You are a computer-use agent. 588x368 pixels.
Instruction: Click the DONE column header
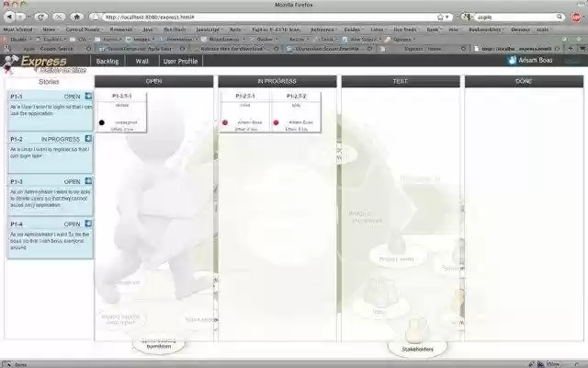tap(524, 81)
